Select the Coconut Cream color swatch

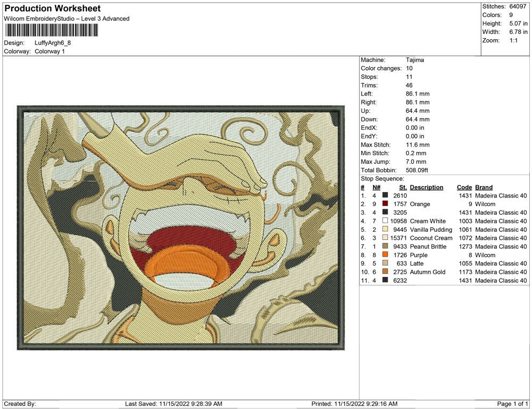click(x=385, y=238)
